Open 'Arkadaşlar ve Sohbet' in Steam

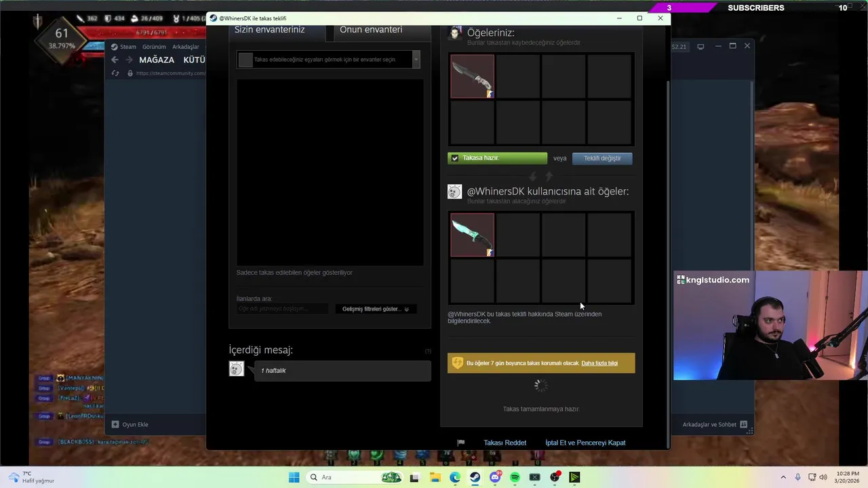pyautogui.click(x=715, y=424)
